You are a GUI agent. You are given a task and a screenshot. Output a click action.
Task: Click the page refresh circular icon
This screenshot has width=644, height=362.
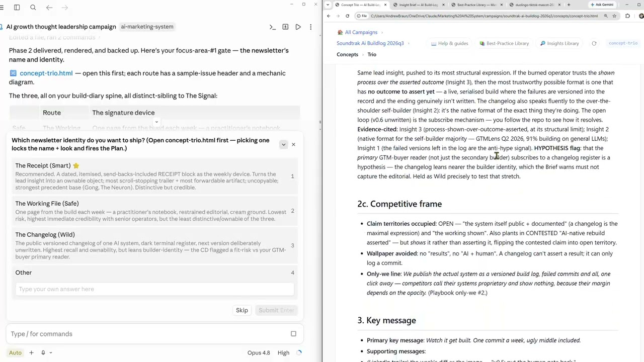point(594,43)
